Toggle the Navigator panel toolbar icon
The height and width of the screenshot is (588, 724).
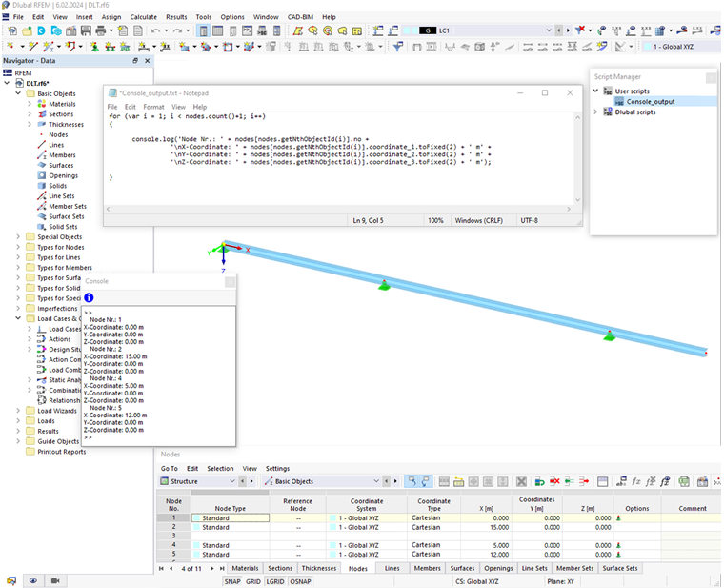(203, 30)
